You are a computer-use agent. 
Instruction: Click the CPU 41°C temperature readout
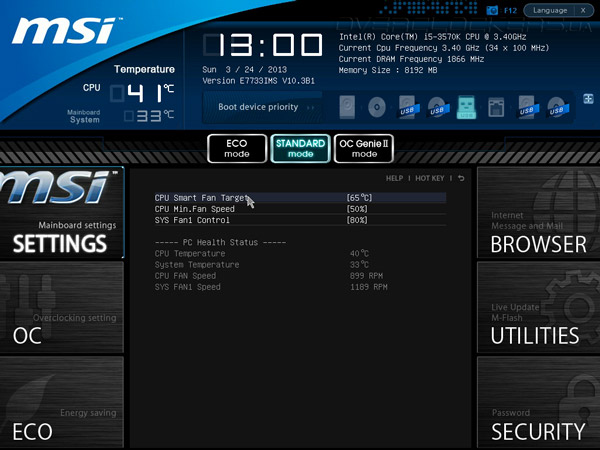[129, 93]
